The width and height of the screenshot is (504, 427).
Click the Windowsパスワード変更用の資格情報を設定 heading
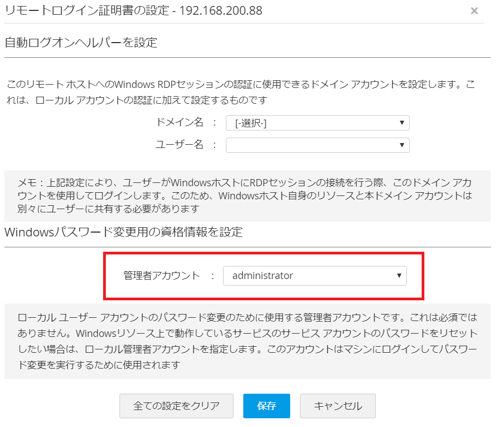[123, 232]
